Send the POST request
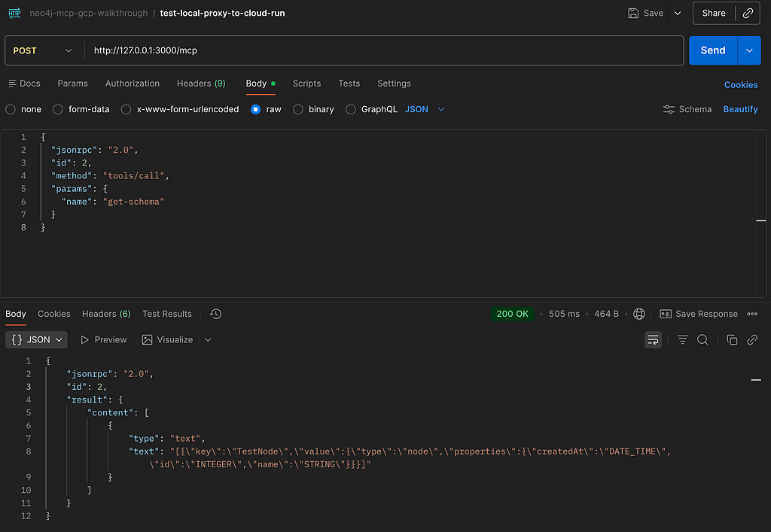The image size is (771, 532). [713, 50]
